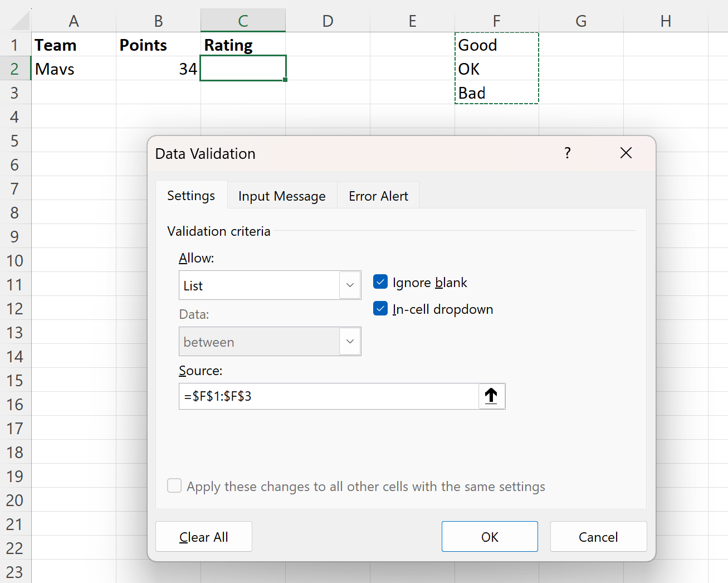
Task: Uncheck the Ignore blank option
Action: (x=380, y=281)
